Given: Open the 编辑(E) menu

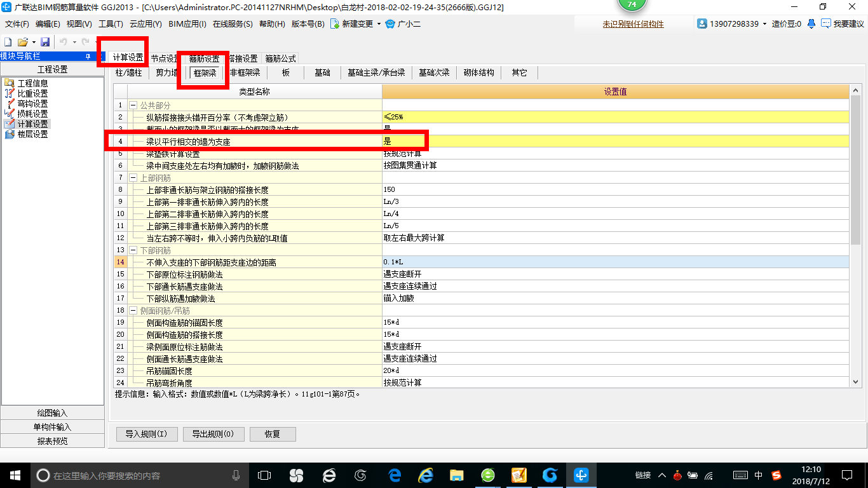Looking at the screenshot, I should (x=48, y=24).
